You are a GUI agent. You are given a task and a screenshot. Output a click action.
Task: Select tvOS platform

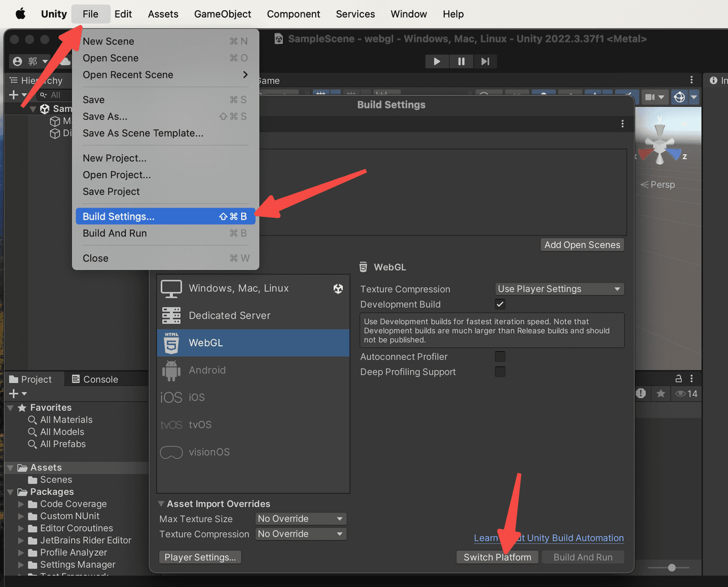tap(253, 425)
